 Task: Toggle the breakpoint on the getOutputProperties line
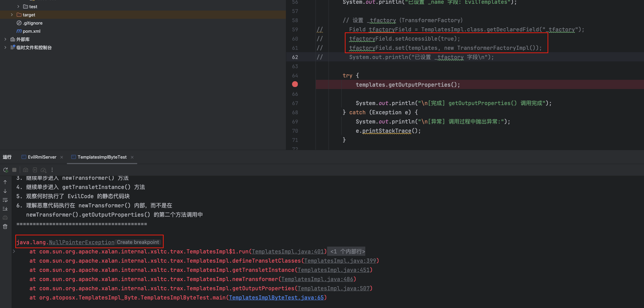click(295, 84)
